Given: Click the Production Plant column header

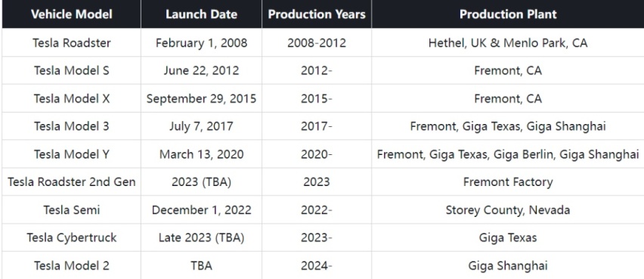Looking at the screenshot, I should 508,14.
